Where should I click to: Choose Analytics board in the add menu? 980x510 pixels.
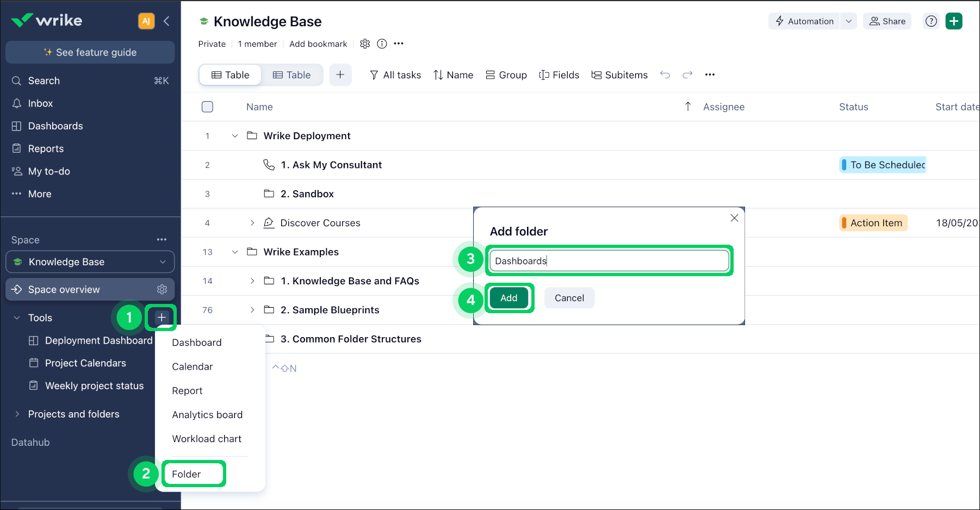[207, 415]
